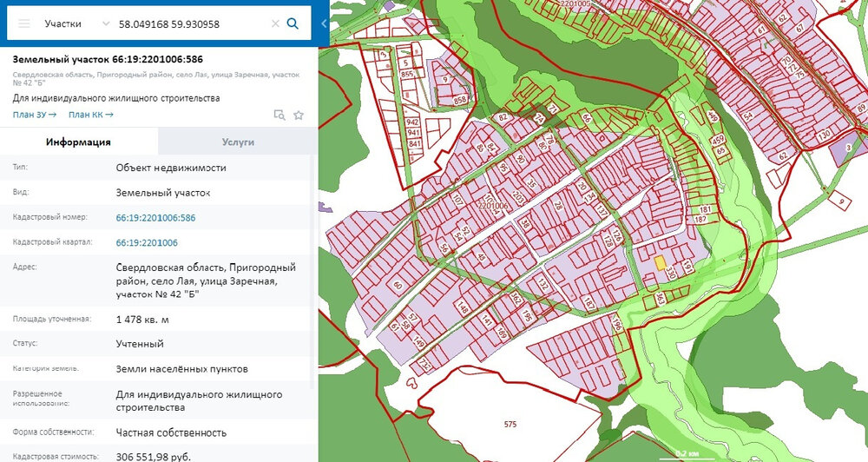Open the Участки search type dropdown

[63, 23]
